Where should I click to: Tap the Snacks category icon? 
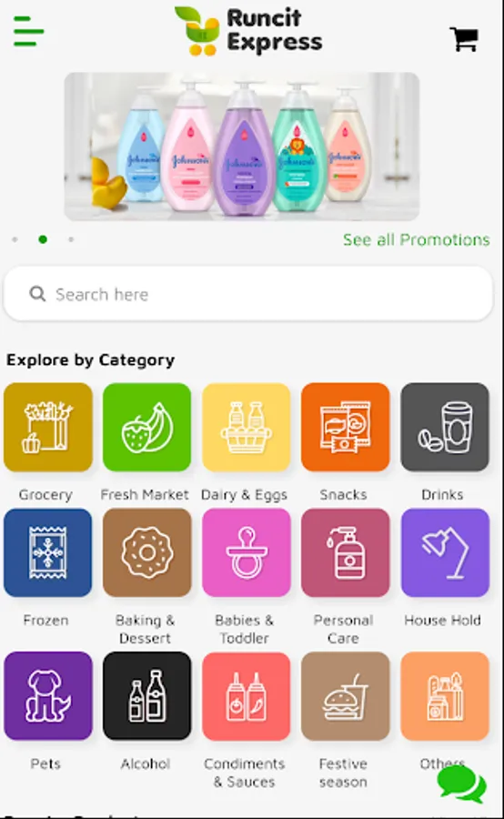[x=345, y=428]
